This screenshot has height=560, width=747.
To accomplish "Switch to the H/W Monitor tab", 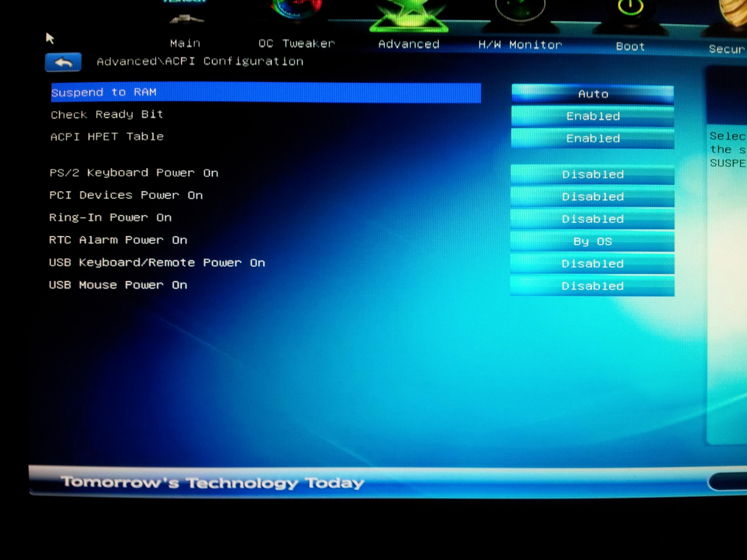I will tap(520, 45).
